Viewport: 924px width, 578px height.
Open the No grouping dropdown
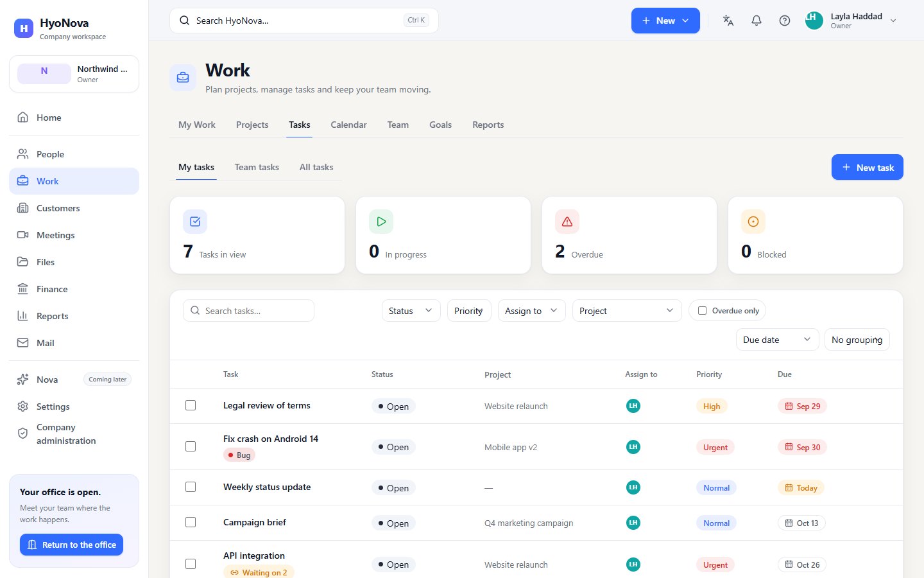point(857,340)
